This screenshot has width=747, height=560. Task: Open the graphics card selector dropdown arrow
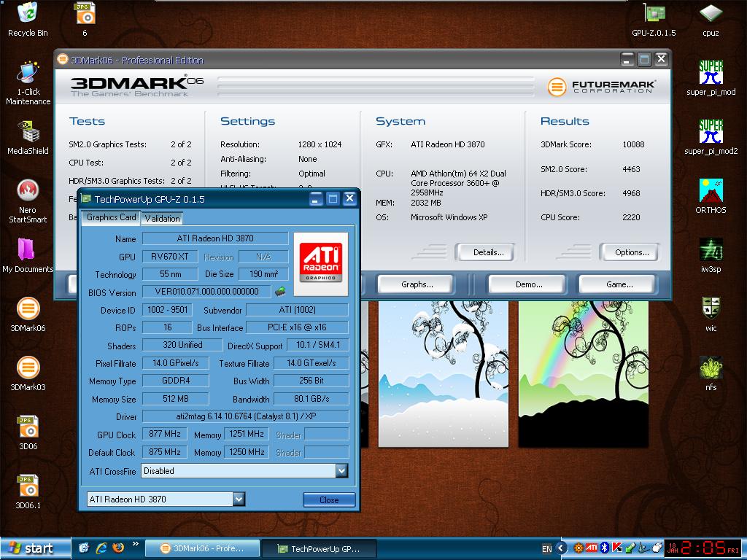point(239,499)
